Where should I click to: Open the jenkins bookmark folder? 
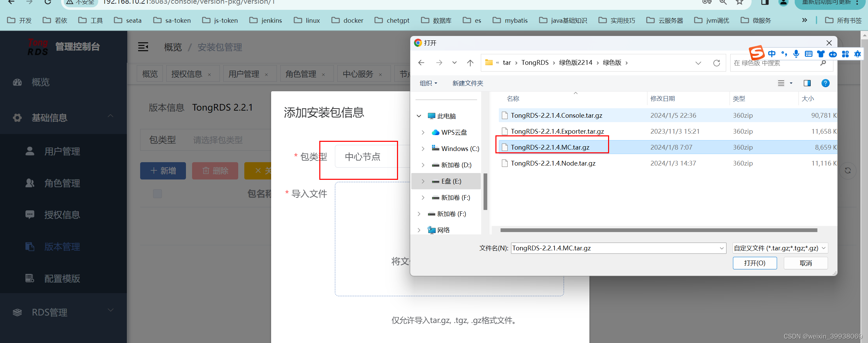[266, 20]
